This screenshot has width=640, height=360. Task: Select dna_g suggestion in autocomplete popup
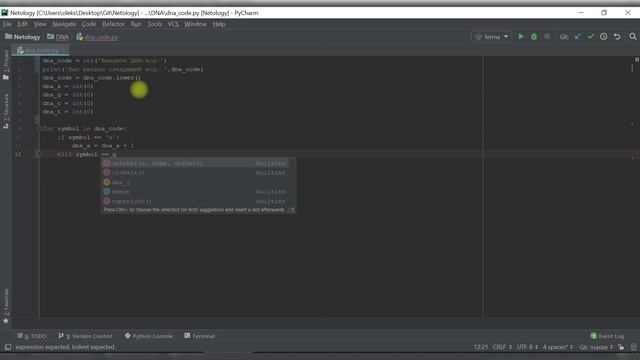195,182
